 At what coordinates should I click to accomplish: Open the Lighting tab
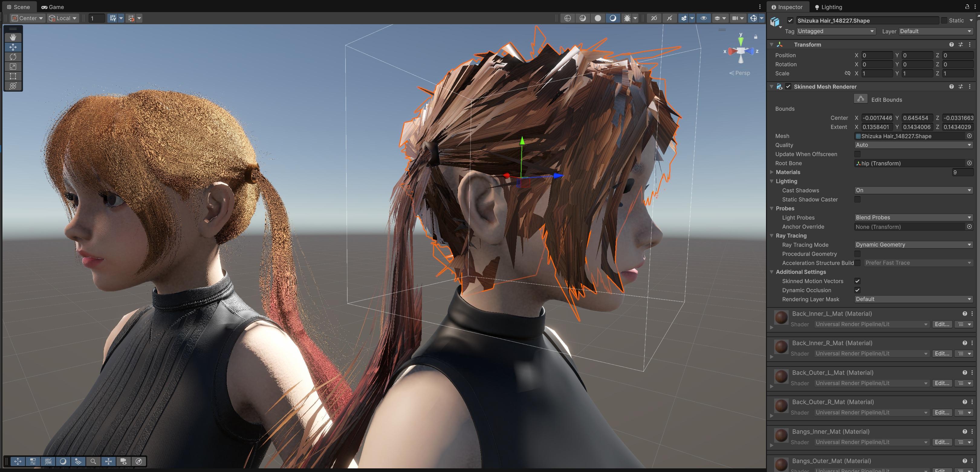828,7
